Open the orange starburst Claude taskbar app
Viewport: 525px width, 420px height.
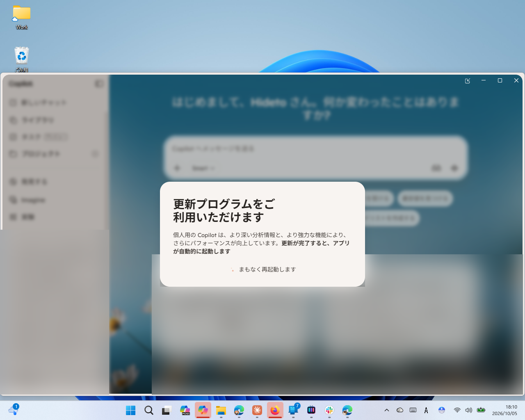pos(257,410)
